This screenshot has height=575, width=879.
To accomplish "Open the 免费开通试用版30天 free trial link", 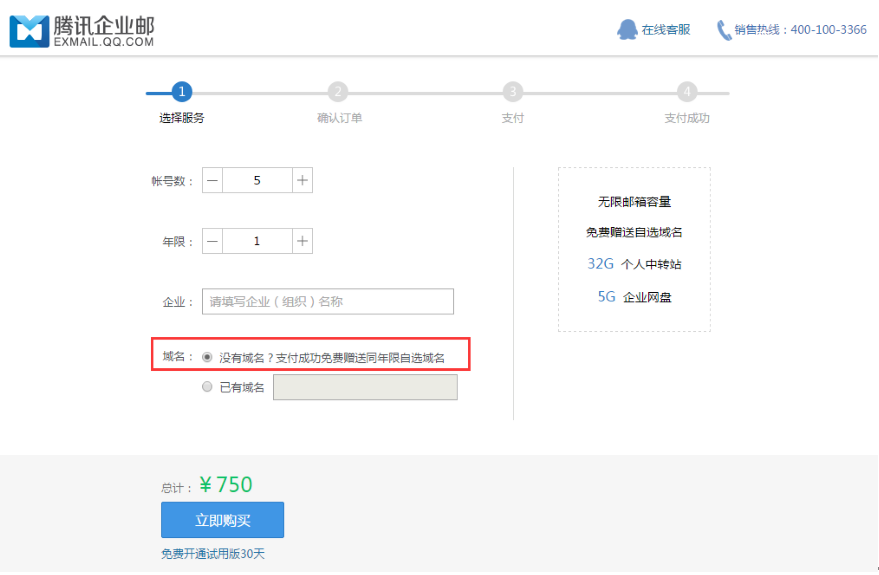I will point(213,553).
